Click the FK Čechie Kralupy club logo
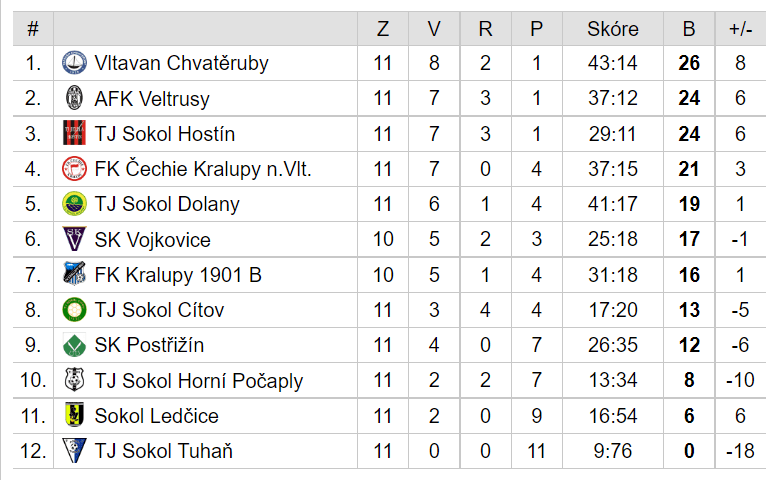Image resolution: width=777 pixels, height=480 pixels. click(74, 169)
